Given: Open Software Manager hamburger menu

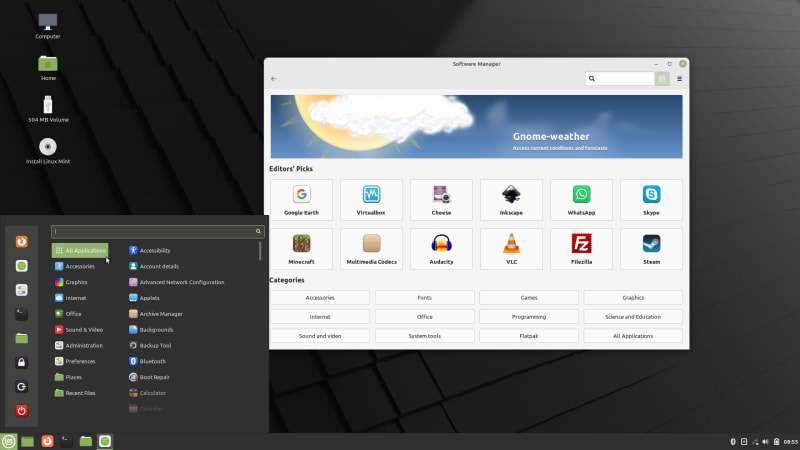Looking at the screenshot, I should (x=679, y=79).
